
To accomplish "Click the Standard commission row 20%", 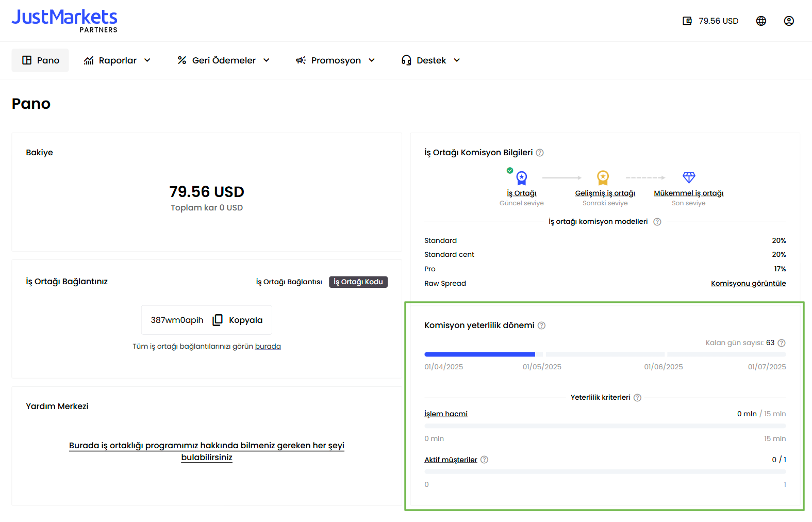I will [x=605, y=240].
